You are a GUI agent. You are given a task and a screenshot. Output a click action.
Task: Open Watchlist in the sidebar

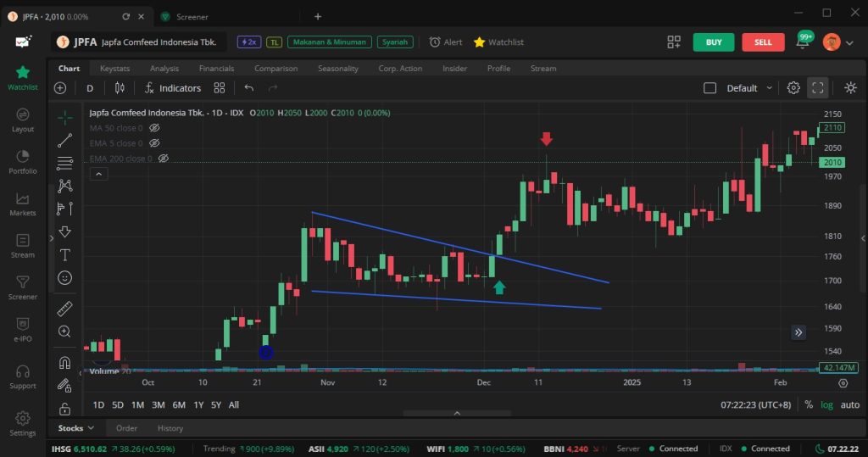pos(23,77)
